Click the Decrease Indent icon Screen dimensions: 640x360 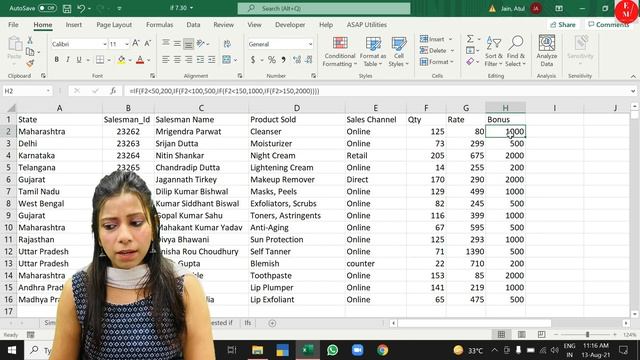point(200,60)
